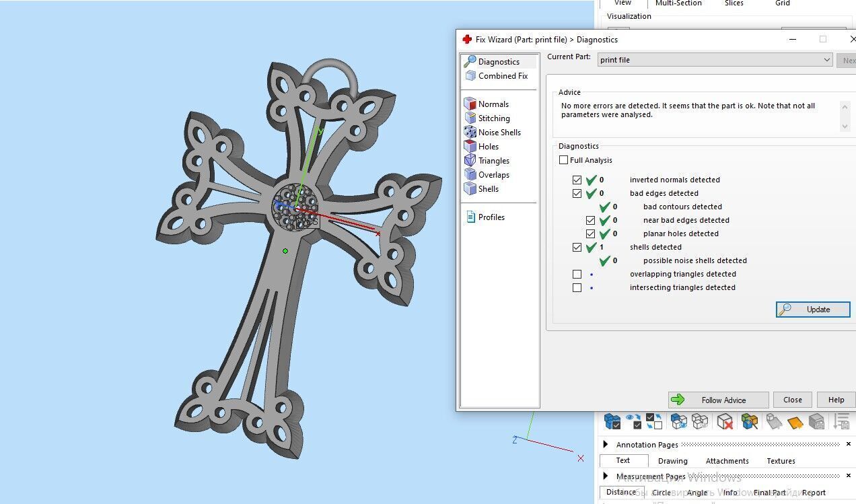Open the Current Part dropdown
The height and width of the screenshot is (504, 856).
tap(715, 60)
